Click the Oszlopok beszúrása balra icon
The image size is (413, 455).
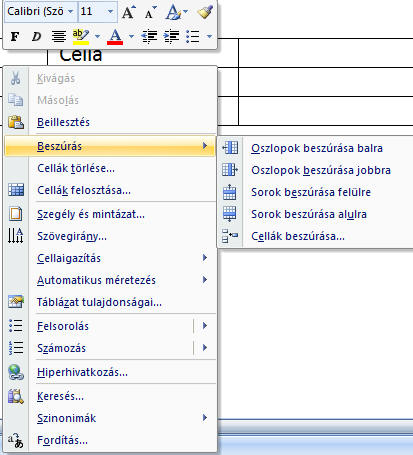coord(230,148)
